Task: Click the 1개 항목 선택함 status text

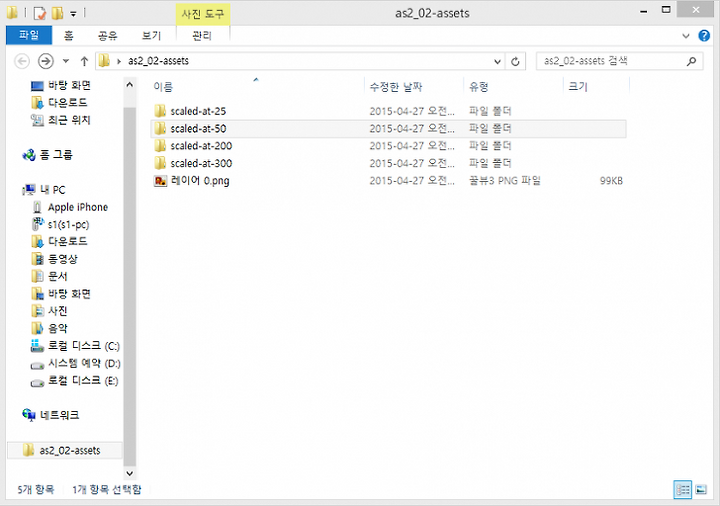Action: click(107, 490)
